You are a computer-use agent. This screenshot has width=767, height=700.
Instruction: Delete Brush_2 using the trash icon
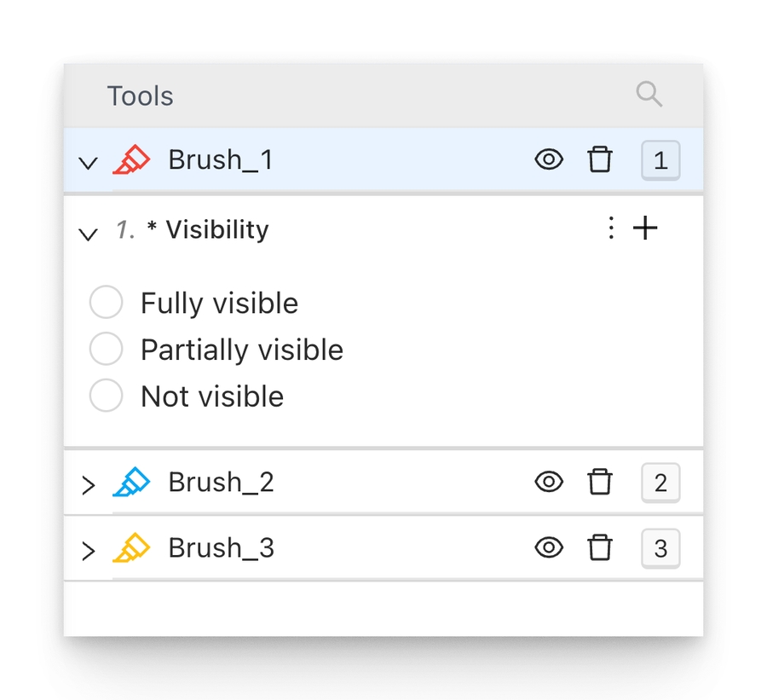pos(600,483)
